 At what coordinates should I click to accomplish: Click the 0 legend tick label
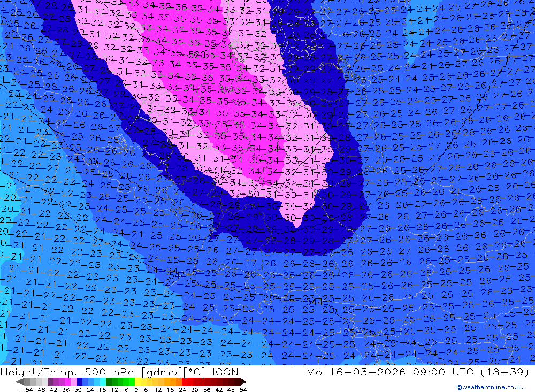[136, 390]
